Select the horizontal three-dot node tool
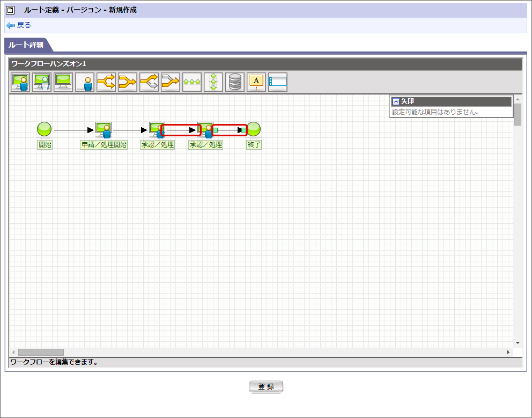The width and height of the screenshot is (532, 418). click(192, 82)
